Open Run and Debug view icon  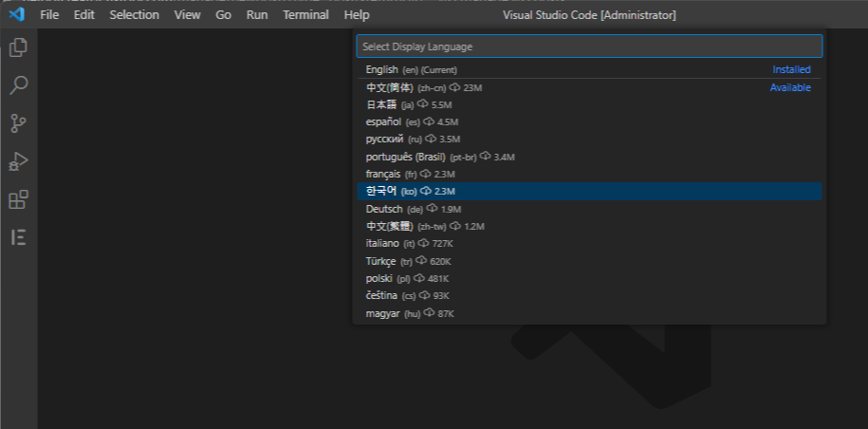click(18, 161)
